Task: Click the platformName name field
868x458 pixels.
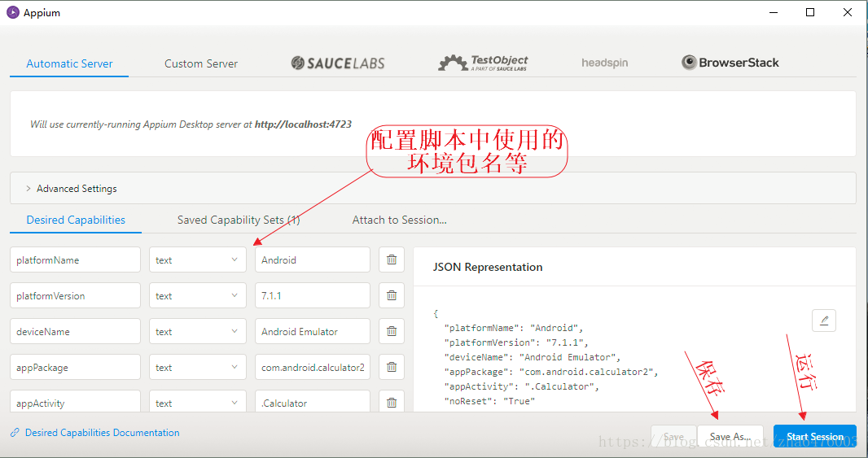Action: point(75,260)
